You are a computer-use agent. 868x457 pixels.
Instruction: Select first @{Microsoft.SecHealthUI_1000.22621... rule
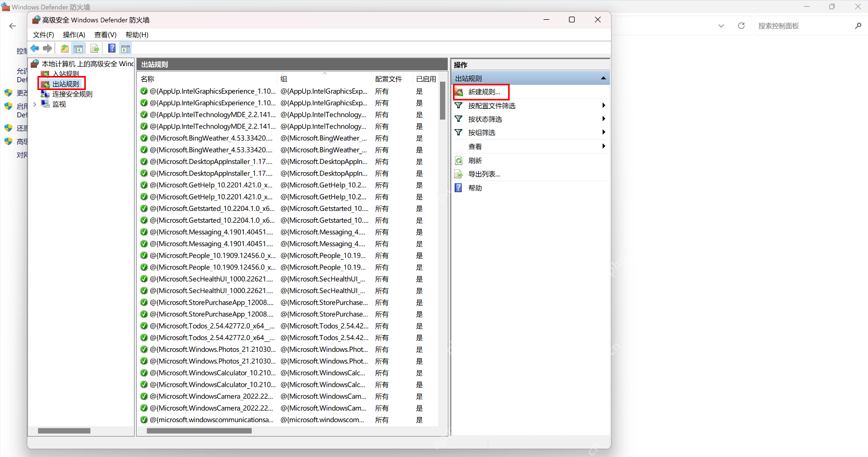point(288,279)
